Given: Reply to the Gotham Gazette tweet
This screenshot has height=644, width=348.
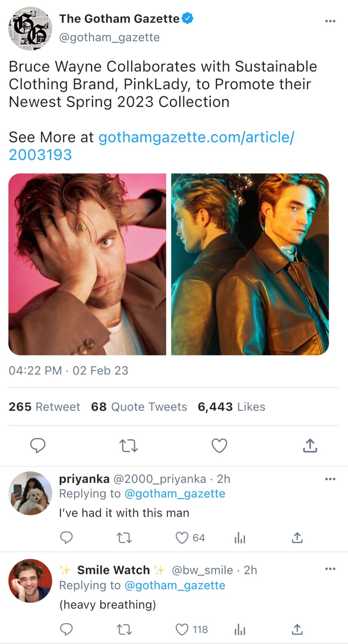Looking at the screenshot, I should [x=38, y=445].
